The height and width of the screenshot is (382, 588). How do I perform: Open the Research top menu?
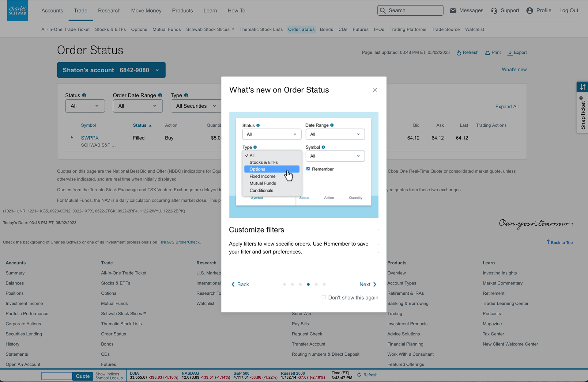click(109, 11)
